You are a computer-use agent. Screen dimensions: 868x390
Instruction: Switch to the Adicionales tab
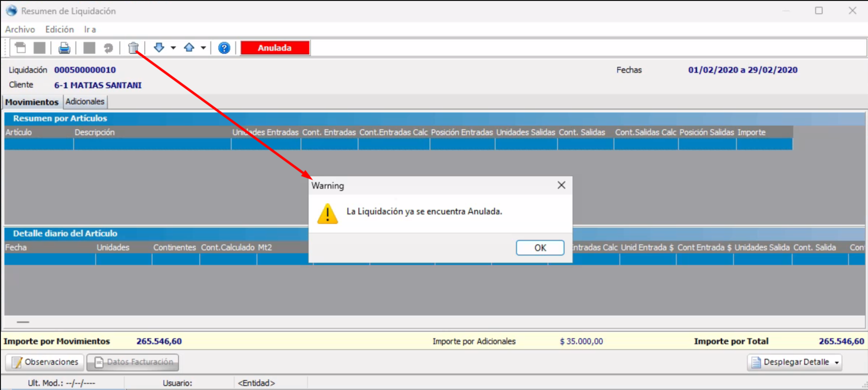pos(85,102)
